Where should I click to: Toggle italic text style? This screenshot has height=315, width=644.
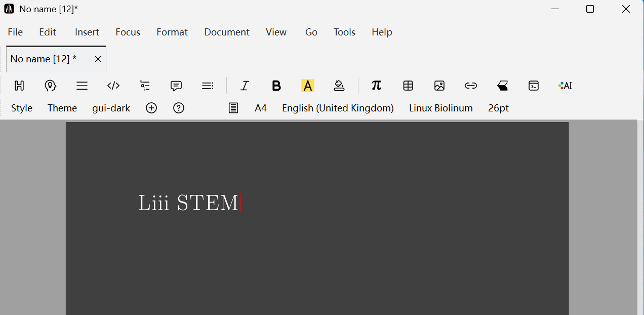pyautogui.click(x=245, y=86)
